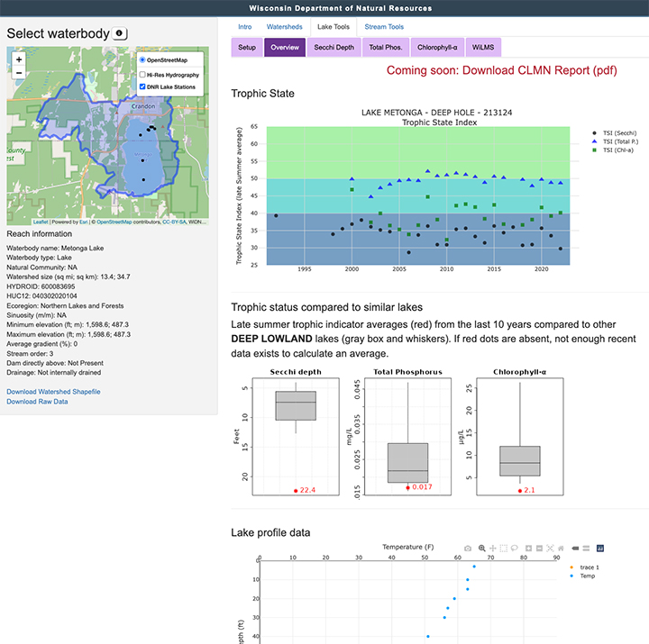Screen dimensions: 649x644
Task: Switch to the Total Phos. sub-tab
Action: (386, 47)
